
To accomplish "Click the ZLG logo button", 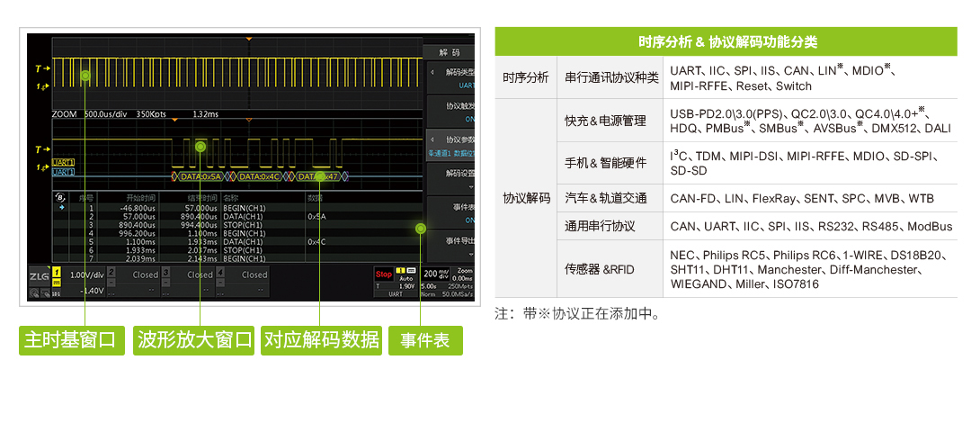I will [x=40, y=276].
